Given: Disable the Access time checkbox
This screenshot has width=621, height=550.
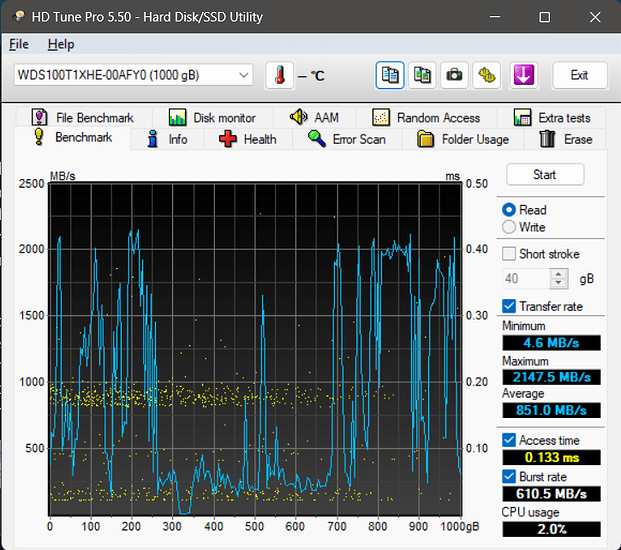Looking at the screenshot, I should [509, 440].
